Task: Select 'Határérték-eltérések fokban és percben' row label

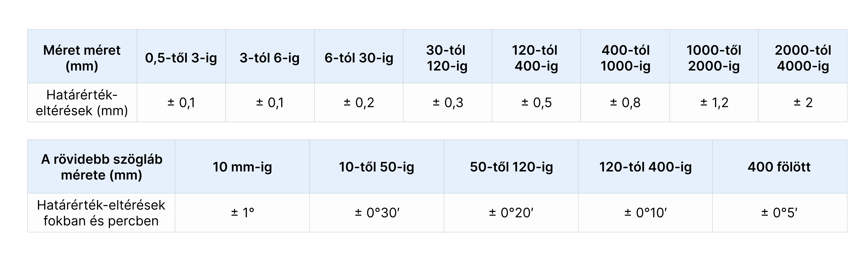Action: coord(101,212)
